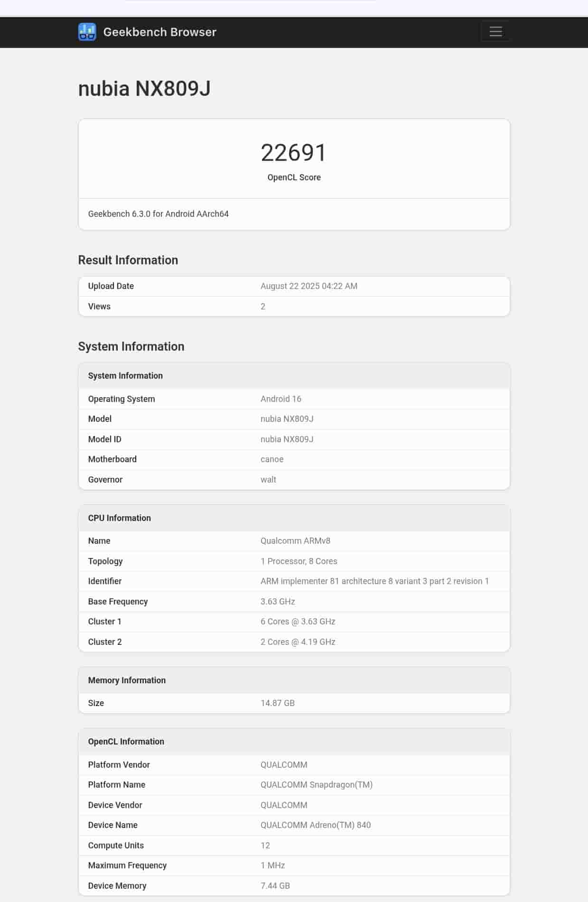
Task: Click the Android 16 operating system value
Action: [x=280, y=399]
